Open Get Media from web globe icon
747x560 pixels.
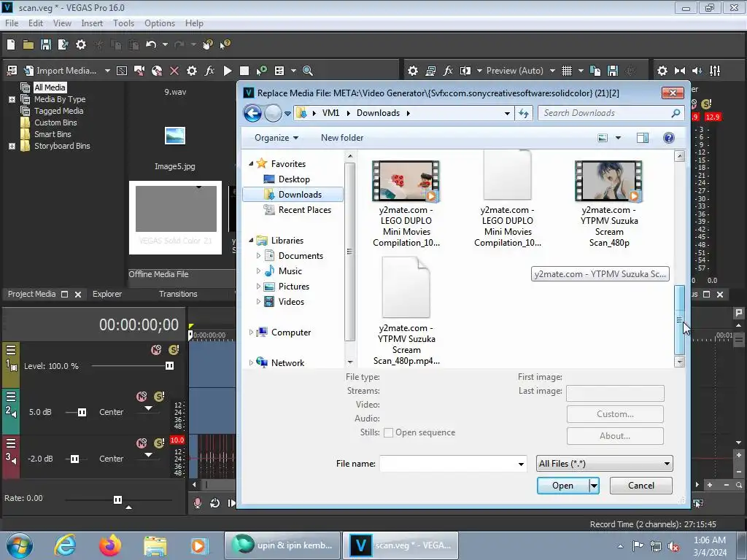pos(157,71)
